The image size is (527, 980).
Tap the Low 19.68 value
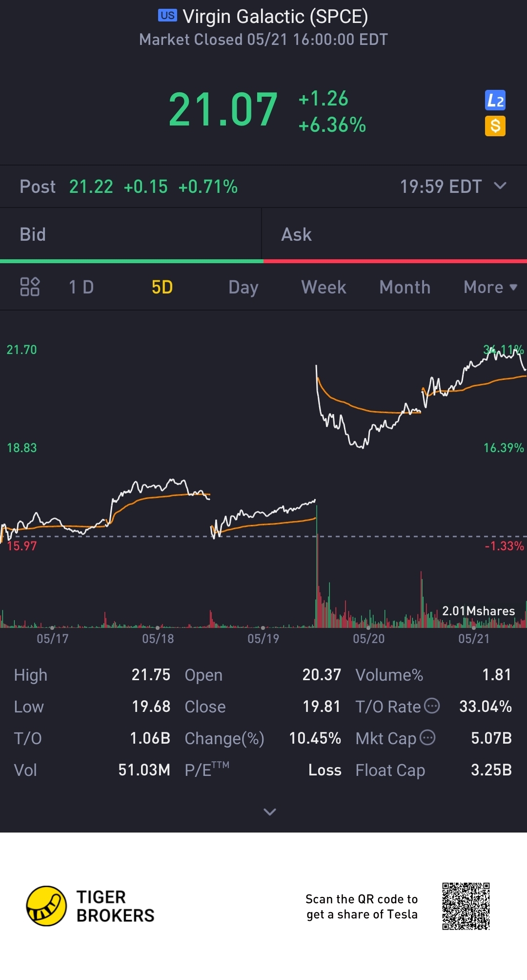coord(151,707)
